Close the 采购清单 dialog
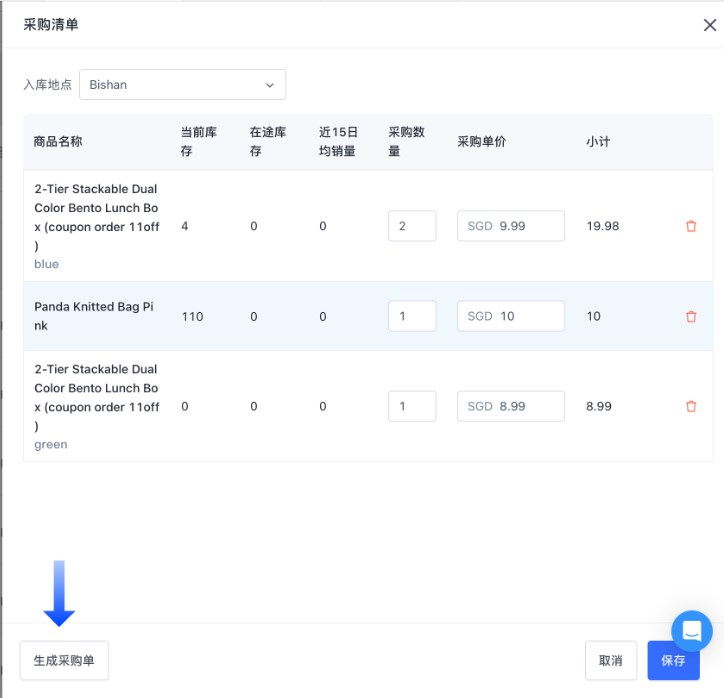 (709, 25)
